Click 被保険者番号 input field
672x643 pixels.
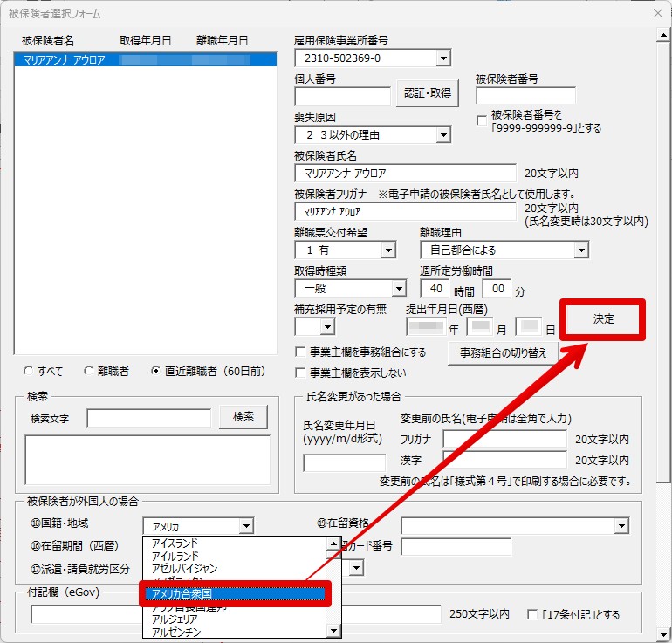pyautogui.click(x=525, y=95)
